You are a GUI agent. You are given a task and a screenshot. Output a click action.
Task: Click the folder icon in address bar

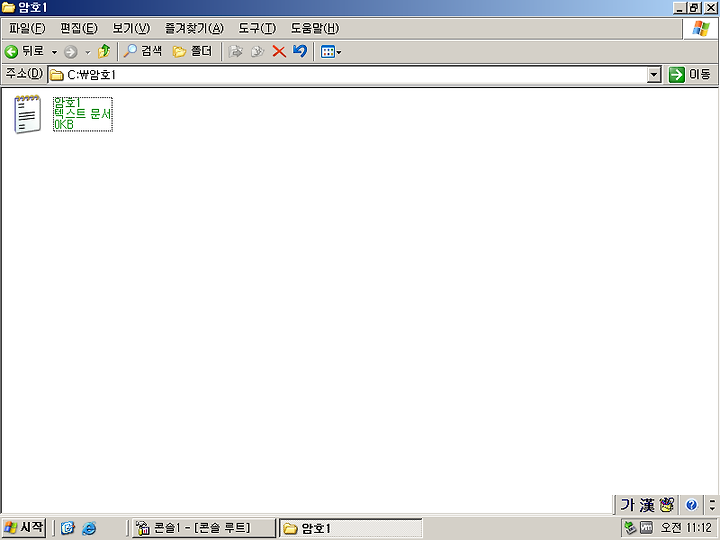point(57,75)
